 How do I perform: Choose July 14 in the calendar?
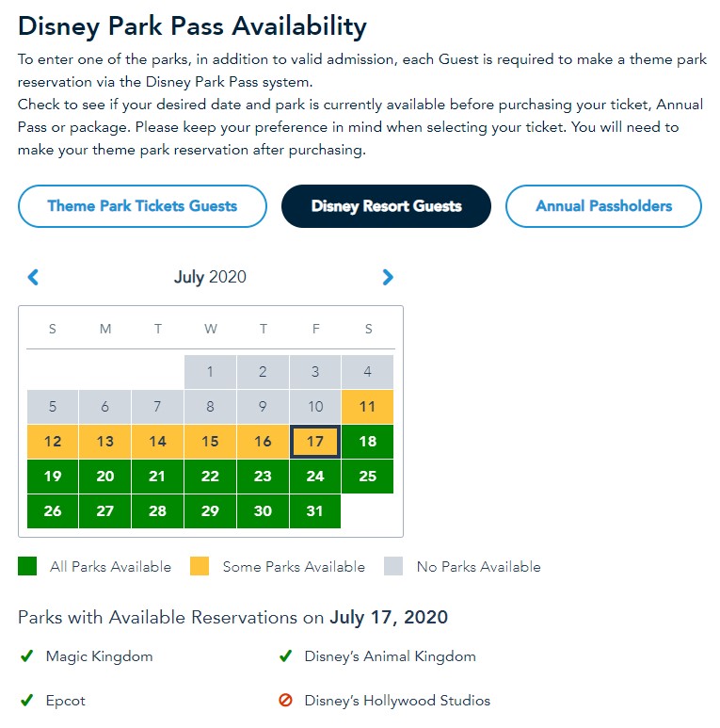click(158, 442)
